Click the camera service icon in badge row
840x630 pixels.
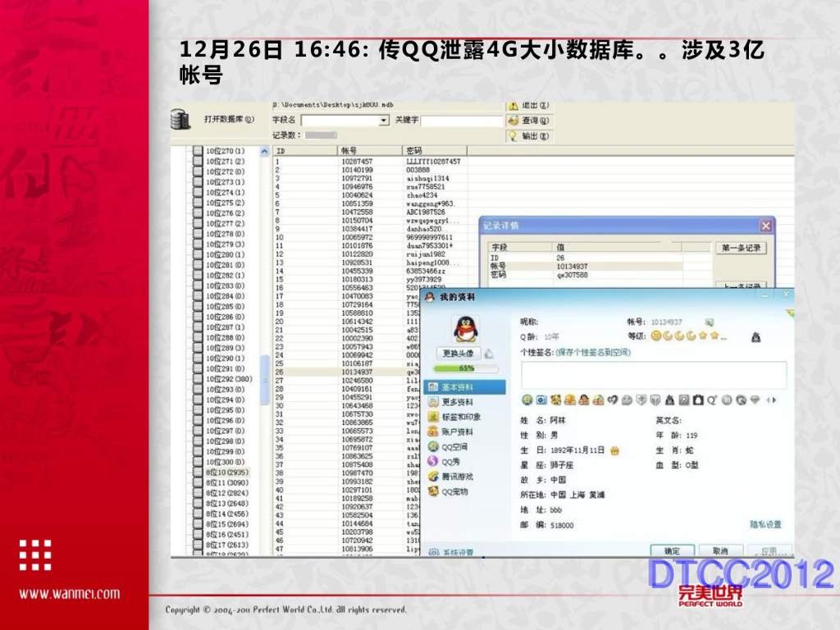point(541,399)
